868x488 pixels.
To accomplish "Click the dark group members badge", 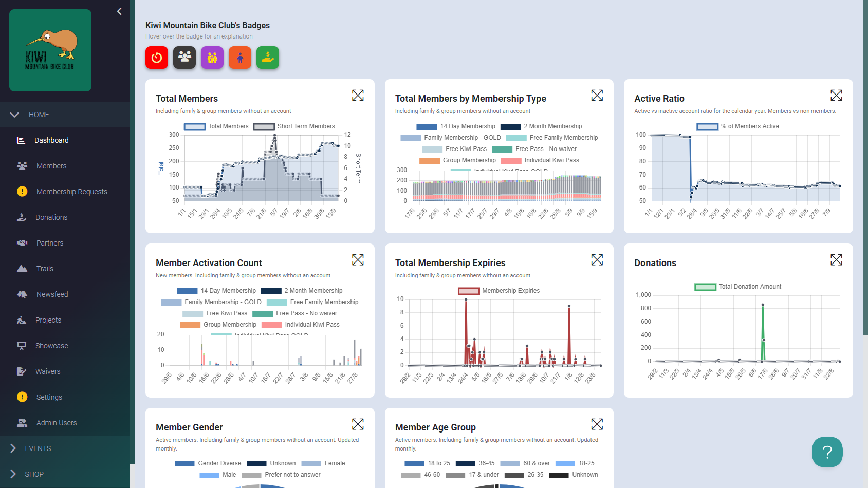I will (184, 58).
